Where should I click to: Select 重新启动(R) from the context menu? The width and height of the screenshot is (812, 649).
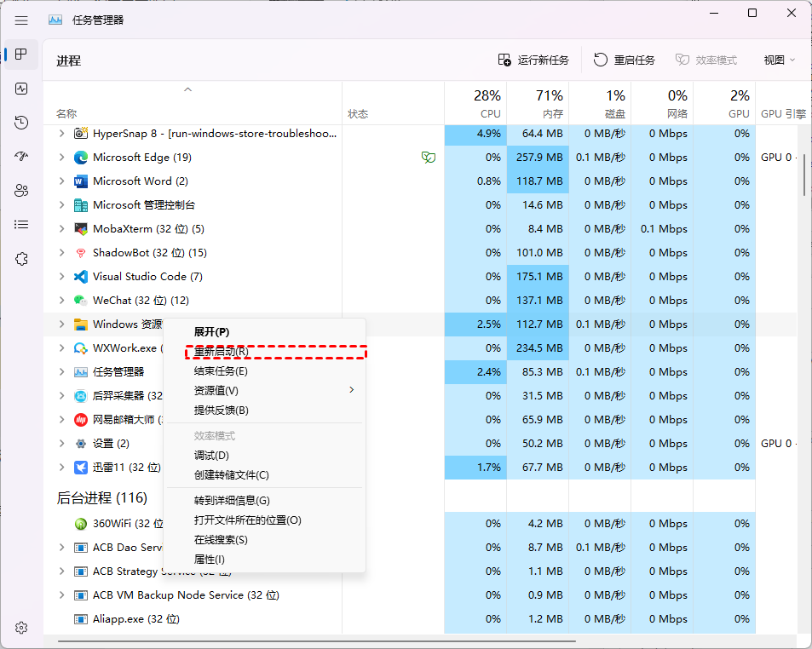point(222,352)
